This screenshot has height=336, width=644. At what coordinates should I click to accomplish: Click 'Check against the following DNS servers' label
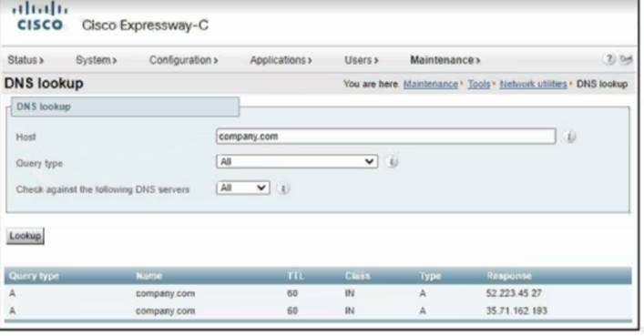click(103, 189)
